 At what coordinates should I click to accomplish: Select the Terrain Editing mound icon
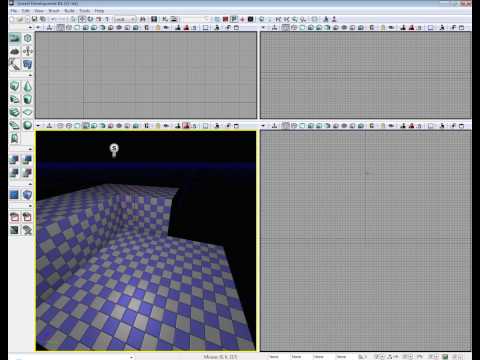15,51
